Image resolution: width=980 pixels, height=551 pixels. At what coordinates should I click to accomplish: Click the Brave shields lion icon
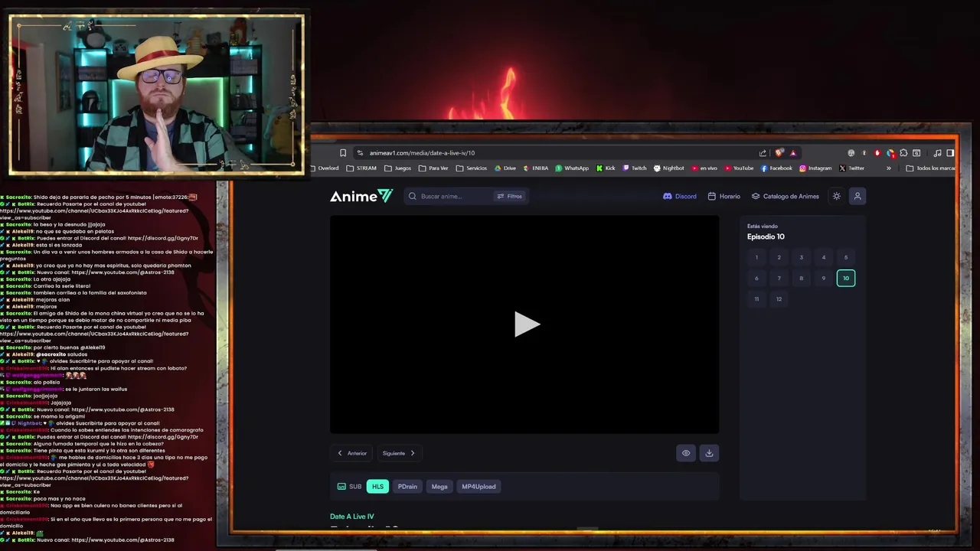tap(779, 153)
